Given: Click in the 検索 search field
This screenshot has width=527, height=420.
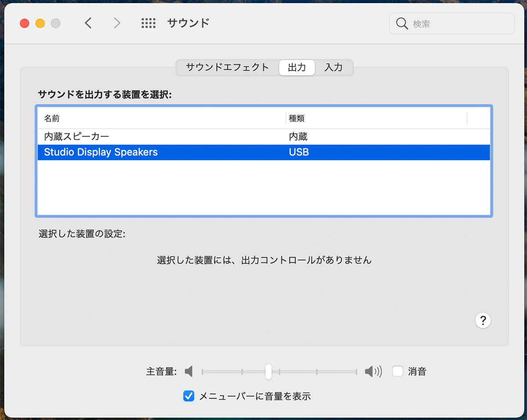Looking at the screenshot, I should pyautogui.click(x=459, y=24).
